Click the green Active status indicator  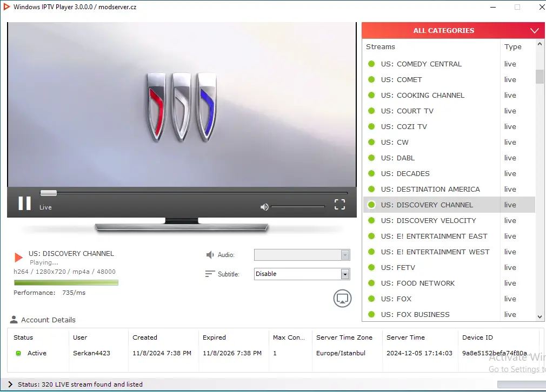[18, 353]
